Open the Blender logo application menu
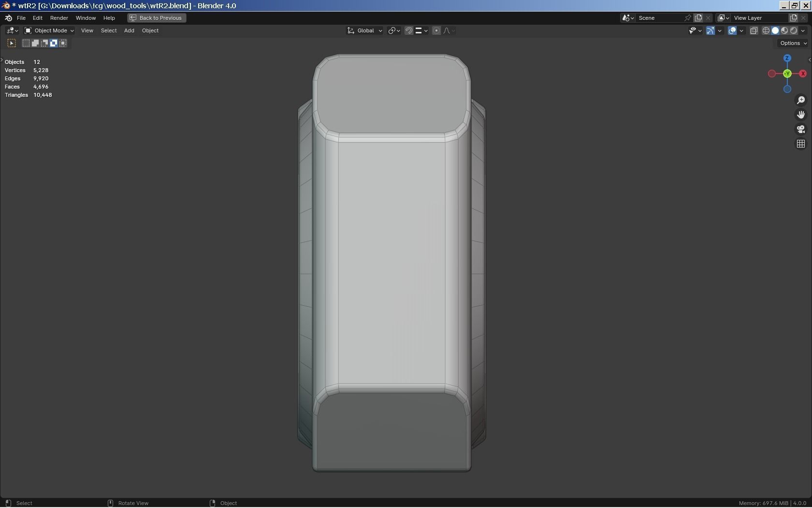Screen dimensions: 812x508 (8, 18)
